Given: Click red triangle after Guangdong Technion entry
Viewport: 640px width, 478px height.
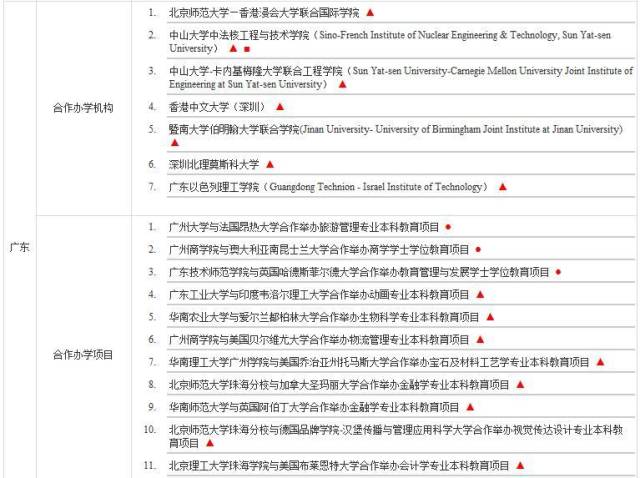Looking at the screenshot, I should (502, 187).
